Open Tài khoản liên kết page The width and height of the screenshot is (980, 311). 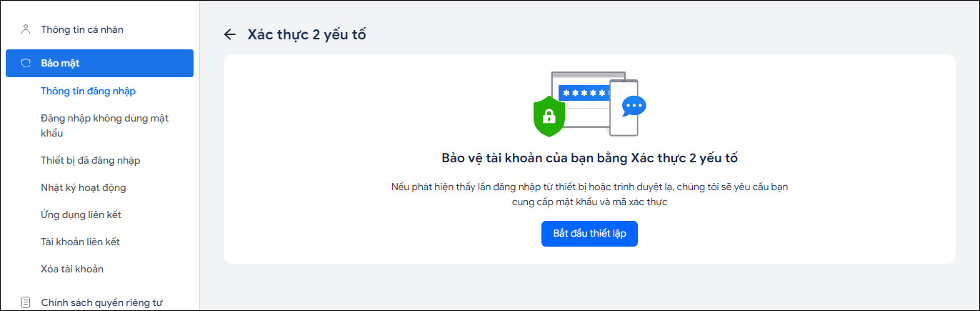81,242
